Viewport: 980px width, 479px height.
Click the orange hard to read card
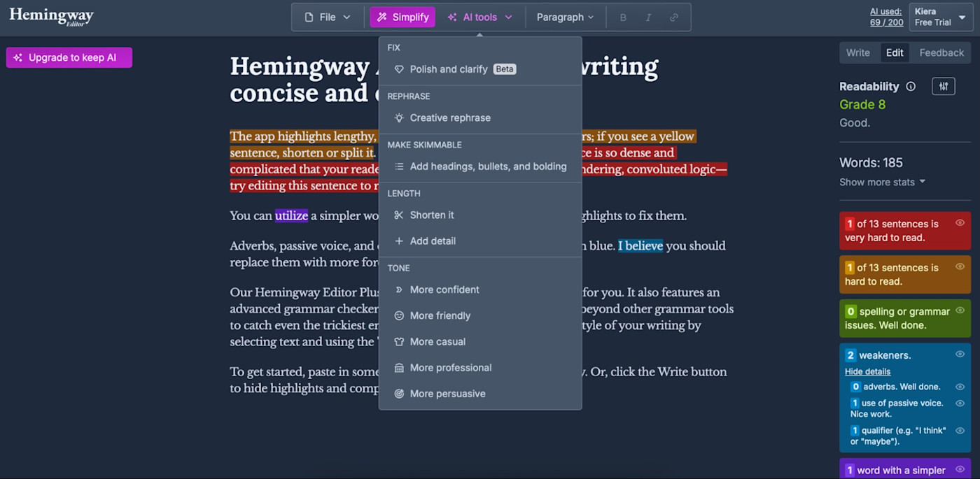[905, 274]
